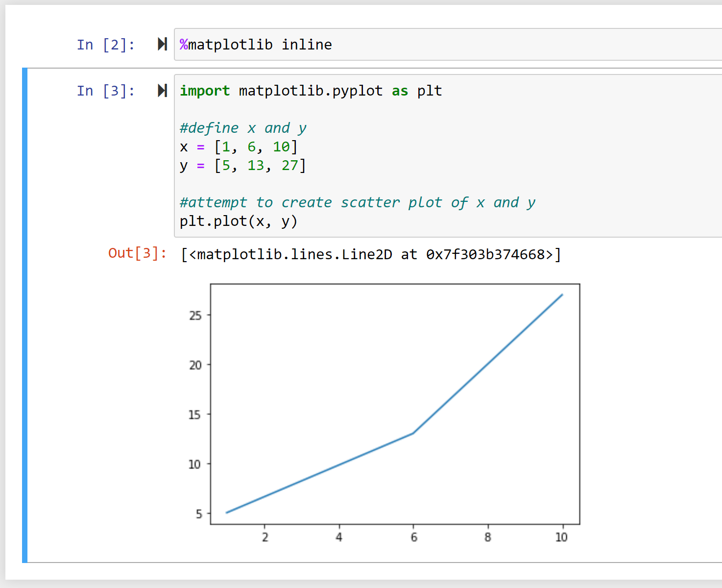This screenshot has height=588, width=722.
Task: Click the 10 tick label on x-axis
Action: [x=561, y=537]
